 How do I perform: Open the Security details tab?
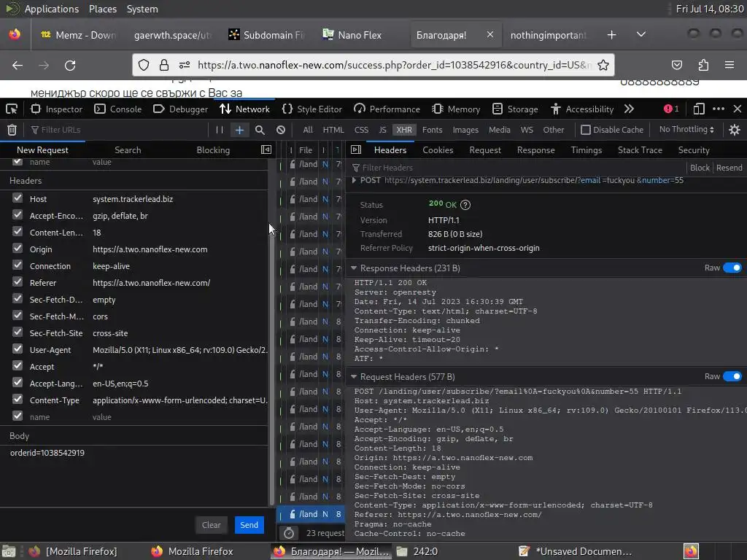[694, 150]
